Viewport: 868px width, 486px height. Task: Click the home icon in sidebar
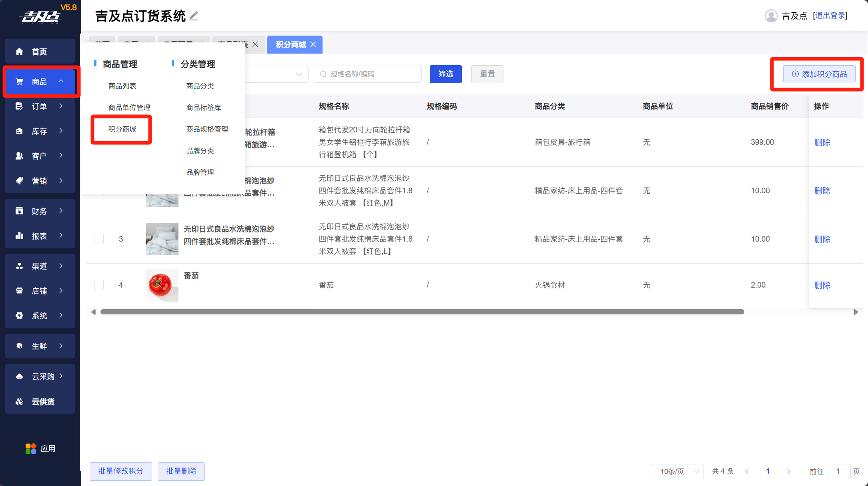pos(19,52)
